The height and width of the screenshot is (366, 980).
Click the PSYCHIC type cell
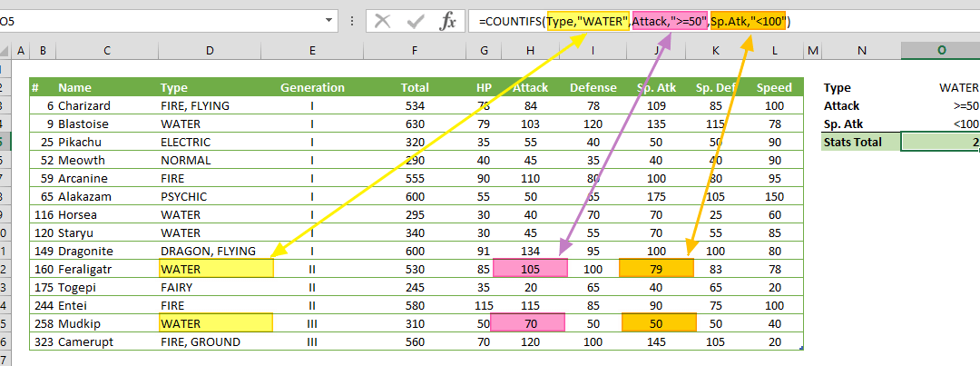(x=209, y=196)
